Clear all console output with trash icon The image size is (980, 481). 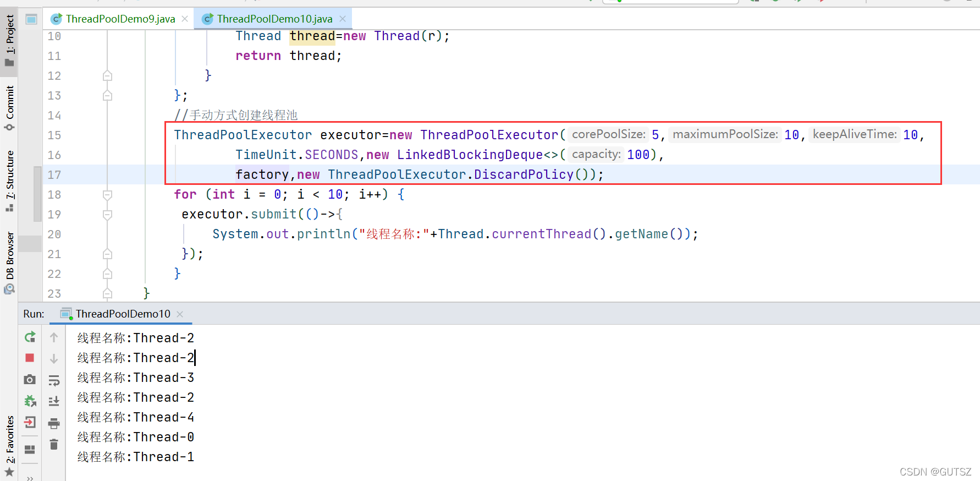(54, 444)
